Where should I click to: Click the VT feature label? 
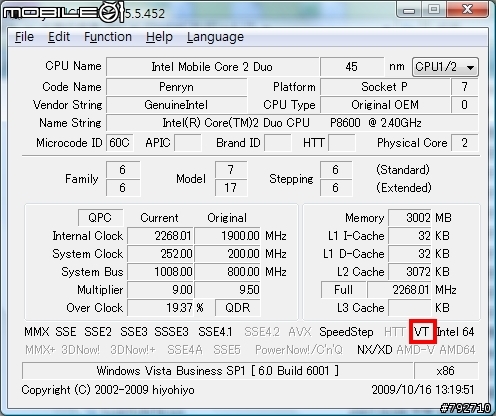pos(422,332)
